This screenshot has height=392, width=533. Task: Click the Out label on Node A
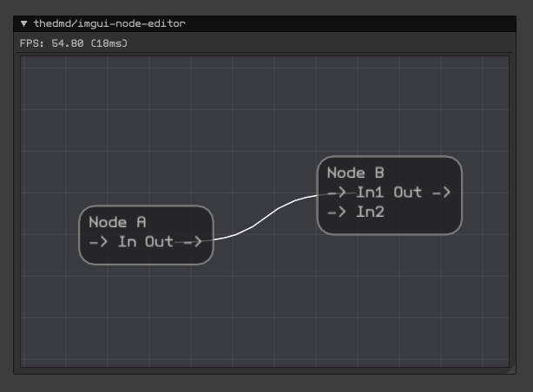tap(159, 242)
